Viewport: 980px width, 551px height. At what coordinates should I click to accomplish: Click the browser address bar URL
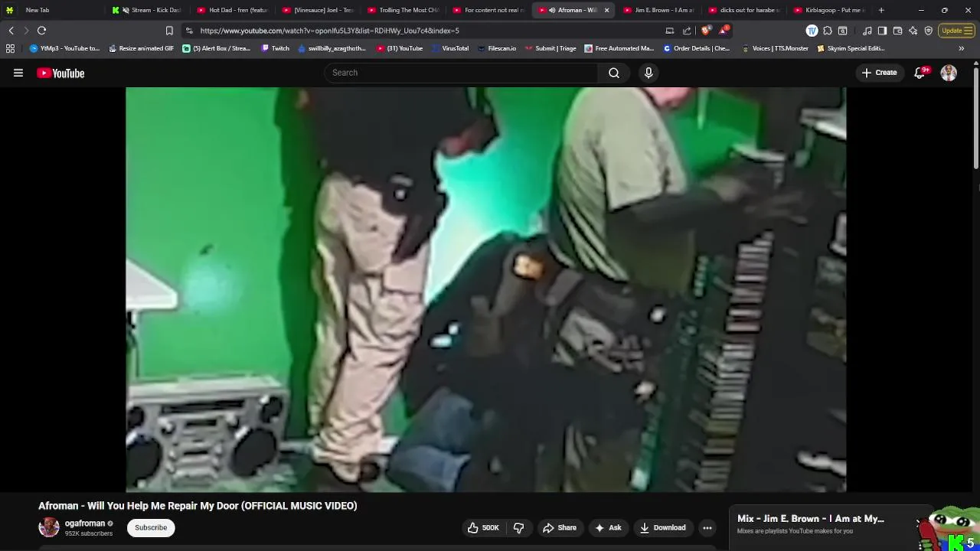(329, 31)
